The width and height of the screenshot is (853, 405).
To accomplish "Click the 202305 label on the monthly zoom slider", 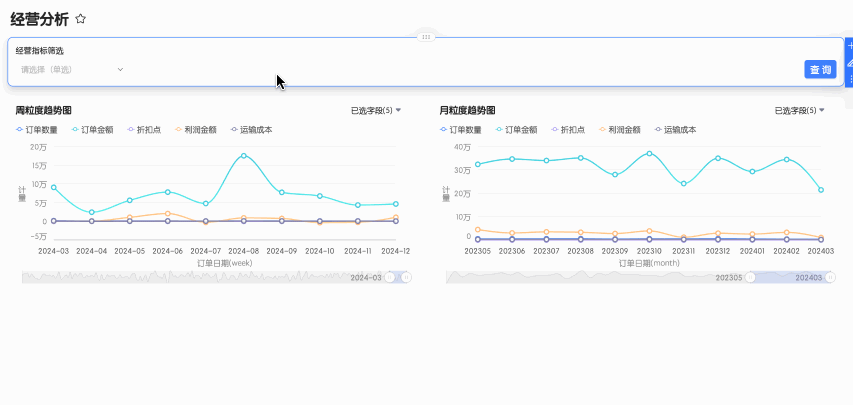I will pos(729,278).
